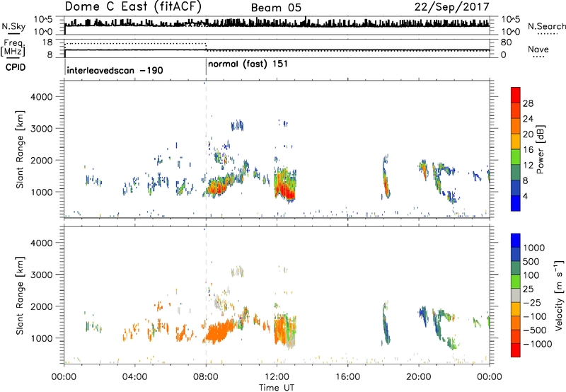
Task: Click the 3000 km echo near 09:45 in the power panel
Action: [x=237, y=125]
